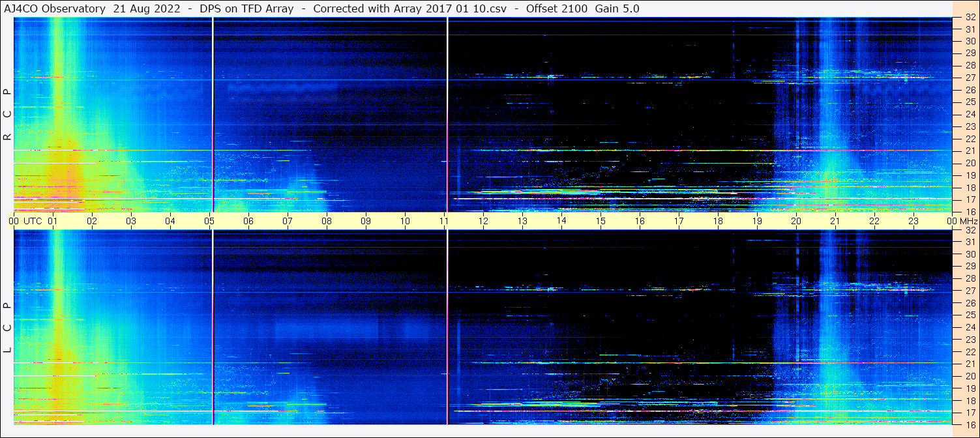Click the vertical "R C P" panel label
This screenshot has height=438, width=980.
[x=8, y=114]
